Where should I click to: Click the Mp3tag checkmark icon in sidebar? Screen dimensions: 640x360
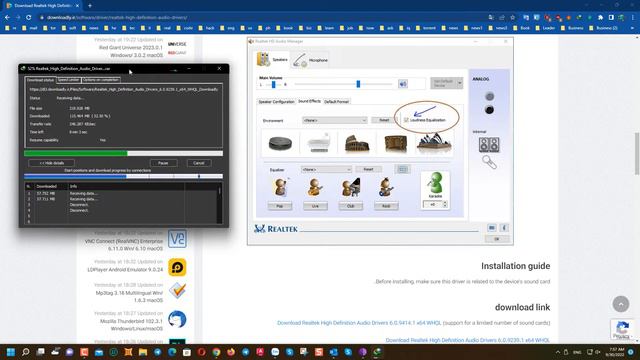click(x=177, y=291)
